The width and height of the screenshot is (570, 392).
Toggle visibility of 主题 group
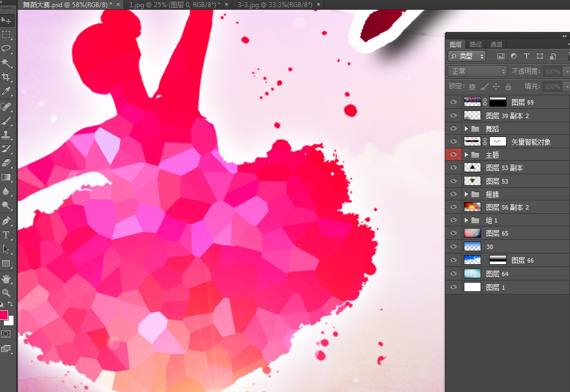coord(454,154)
